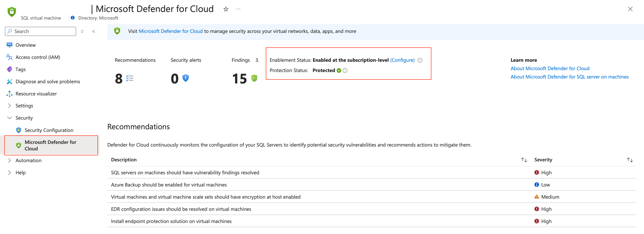
Task: Open the Azure Backup recommendation row
Action: coord(169,185)
